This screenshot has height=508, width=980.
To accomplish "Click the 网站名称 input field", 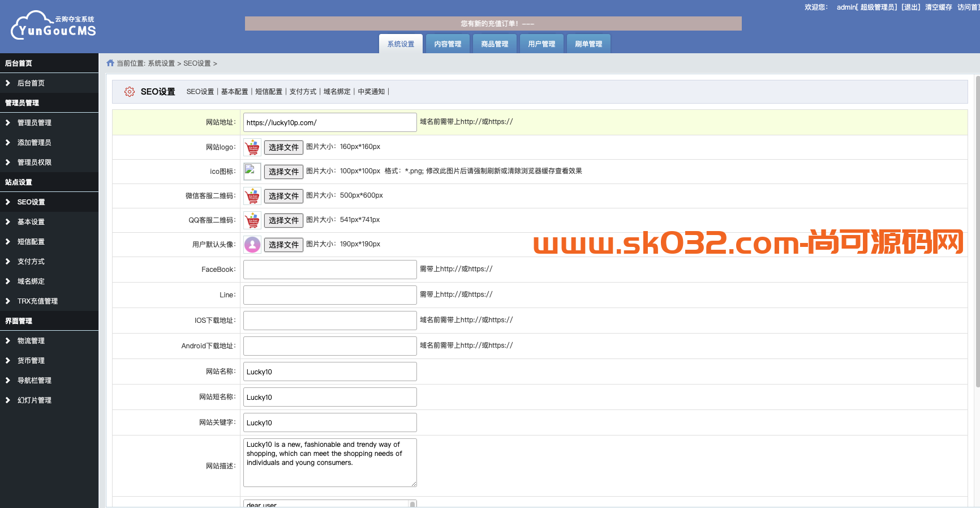I will [330, 372].
